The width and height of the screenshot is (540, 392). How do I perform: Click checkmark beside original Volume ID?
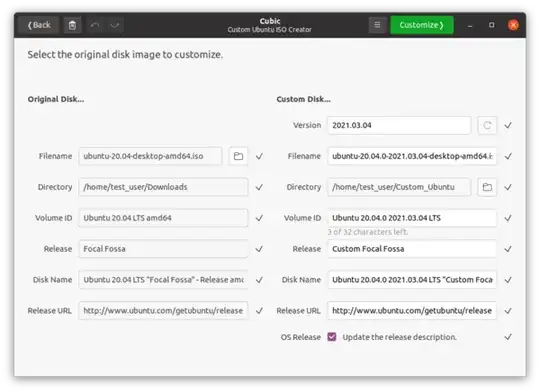click(259, 218)
